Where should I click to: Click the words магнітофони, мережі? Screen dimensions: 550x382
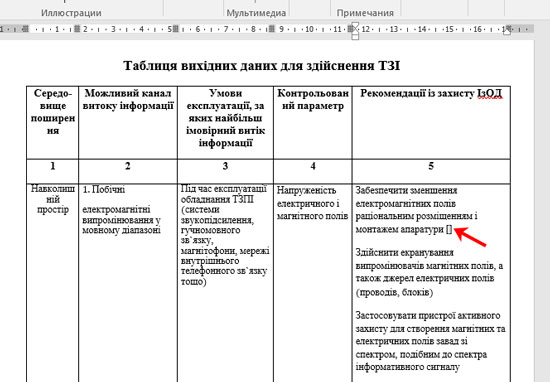pyautogui.click(x=225, y=251)
